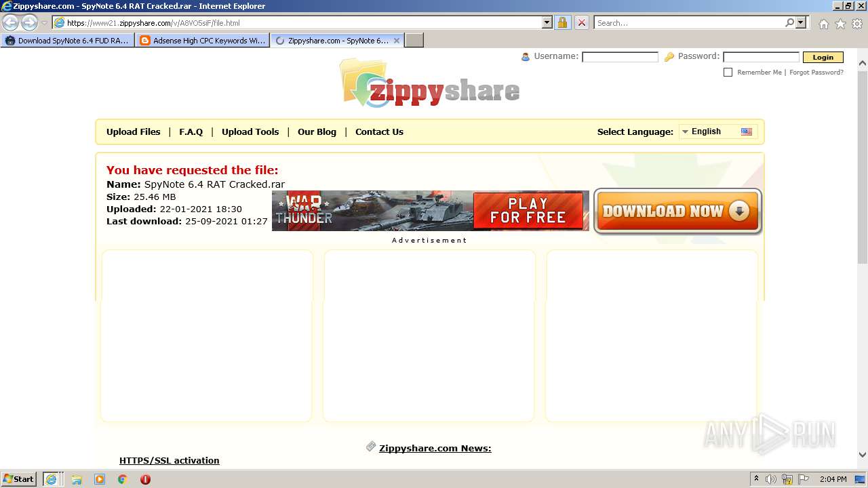Switch to Download SpyNote 6.4 FUD RAT tab

click(x=67, y=41)
